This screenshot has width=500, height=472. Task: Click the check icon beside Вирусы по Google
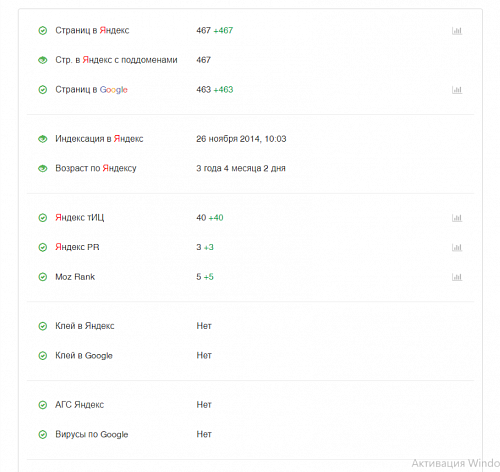point(43,435)
